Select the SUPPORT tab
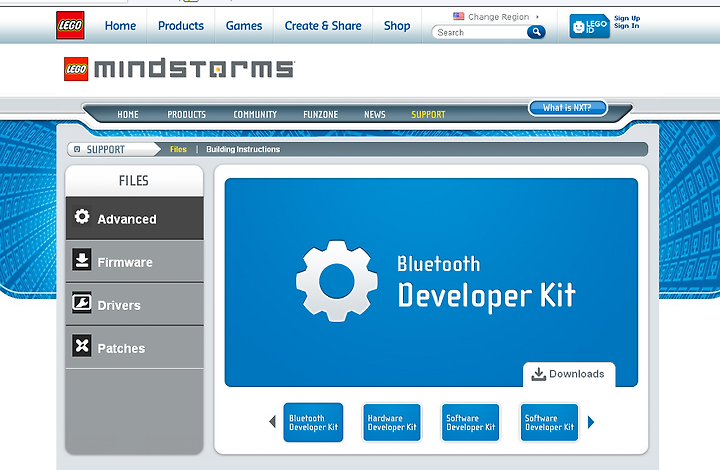This screenshot has width=720, height=470. click(x=428, y=114)
